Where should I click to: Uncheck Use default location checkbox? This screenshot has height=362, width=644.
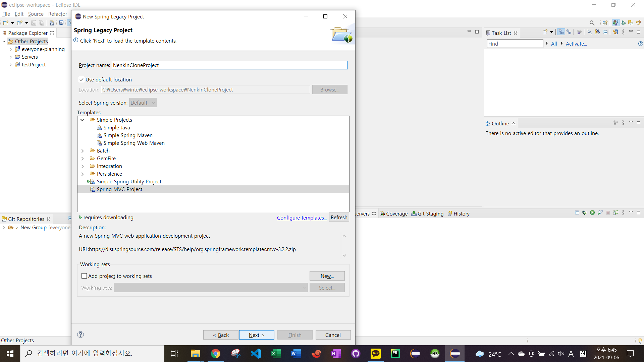[x=82, y=79]
